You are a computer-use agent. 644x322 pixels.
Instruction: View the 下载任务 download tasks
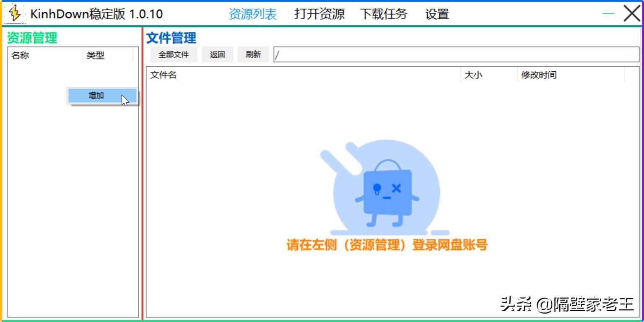point(384,14)
